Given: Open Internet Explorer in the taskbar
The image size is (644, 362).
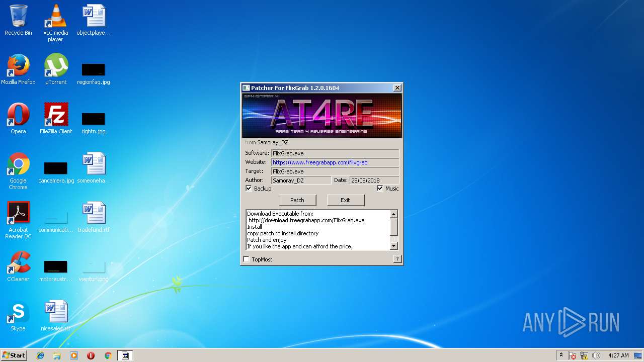Looking at the screenshot, I should pos(40,355).
